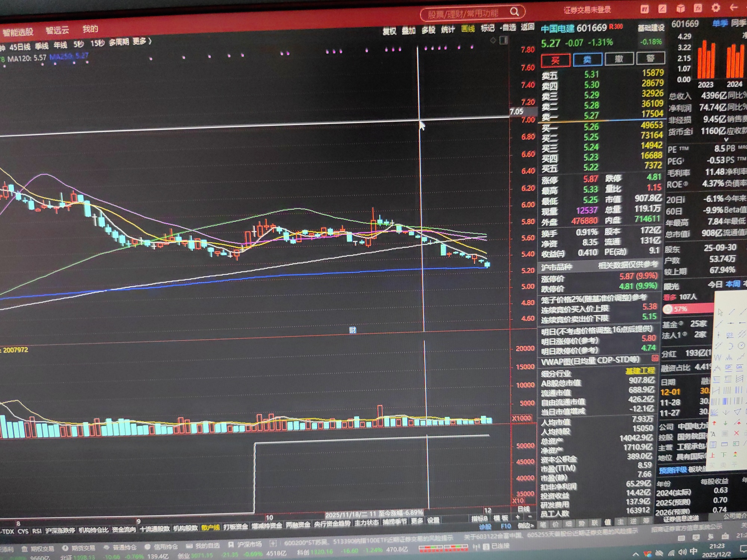Toggle the 画线 drawing tool mode
This screenshot has width=747, height=560.
(x=468, y=29)
